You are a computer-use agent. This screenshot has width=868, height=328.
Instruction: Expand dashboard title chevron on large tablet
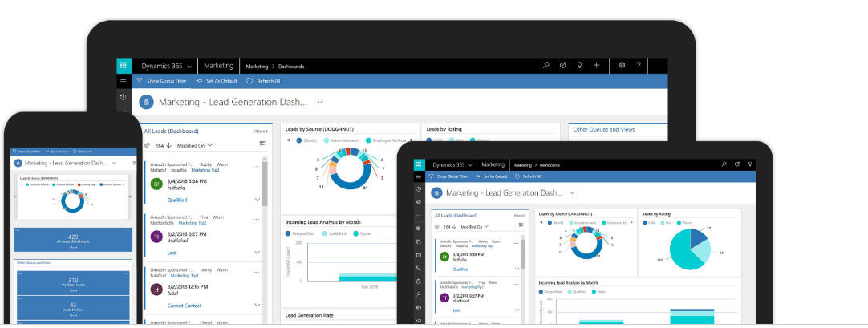point(319,103)
